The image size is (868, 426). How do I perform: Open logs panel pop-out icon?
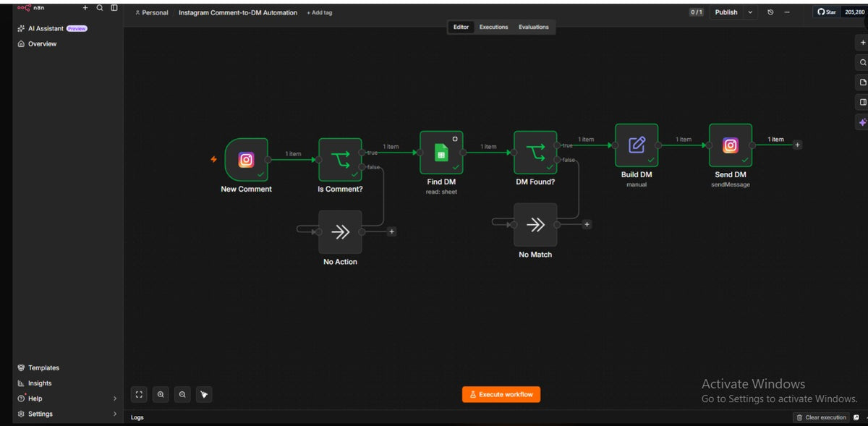coord(856,417)
